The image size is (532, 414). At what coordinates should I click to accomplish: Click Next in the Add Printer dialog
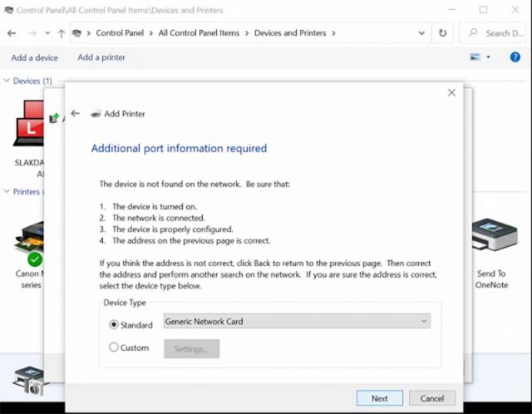pos(380,398)
